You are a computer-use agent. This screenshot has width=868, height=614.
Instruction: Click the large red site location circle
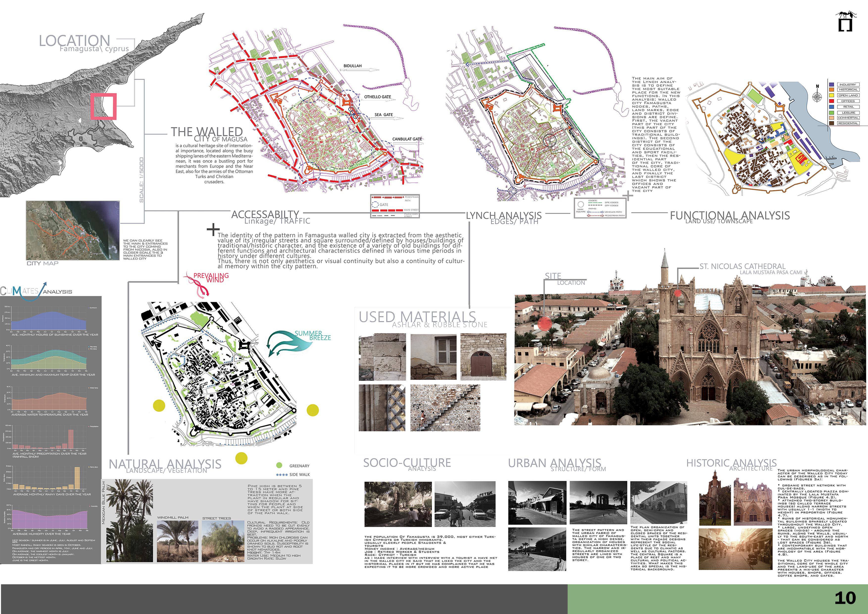pos(544,323)
